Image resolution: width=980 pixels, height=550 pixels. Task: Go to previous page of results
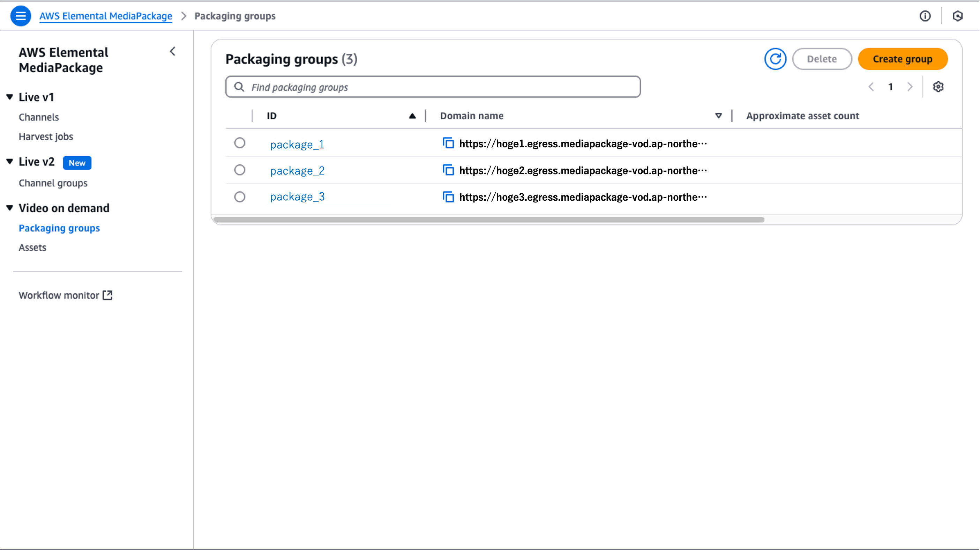(871, 87)
